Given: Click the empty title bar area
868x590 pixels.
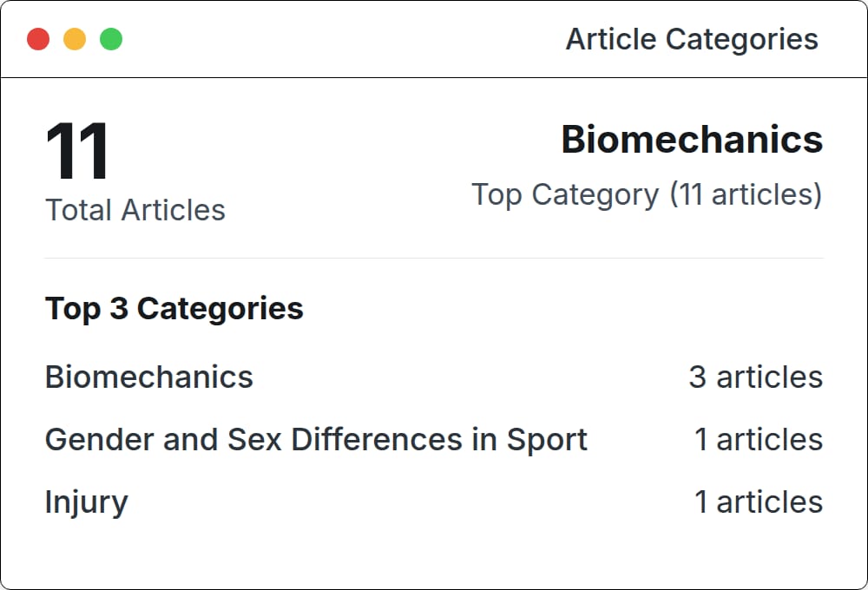Looking at the screenshot, I should click(343, 39).
